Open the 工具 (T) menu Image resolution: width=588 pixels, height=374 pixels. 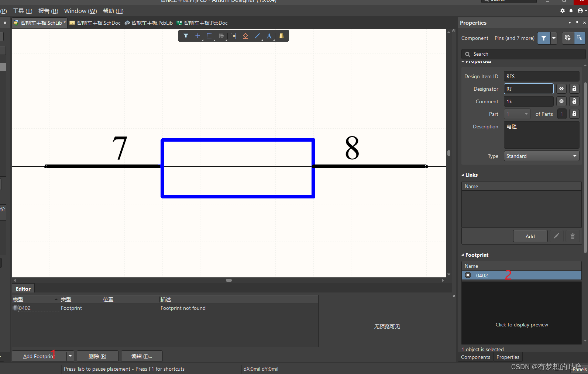[23, 11]
